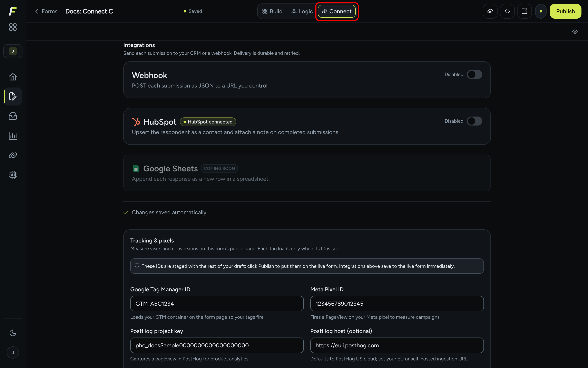
Task: Click the PostHog host field
Action: tap(397, 345)
